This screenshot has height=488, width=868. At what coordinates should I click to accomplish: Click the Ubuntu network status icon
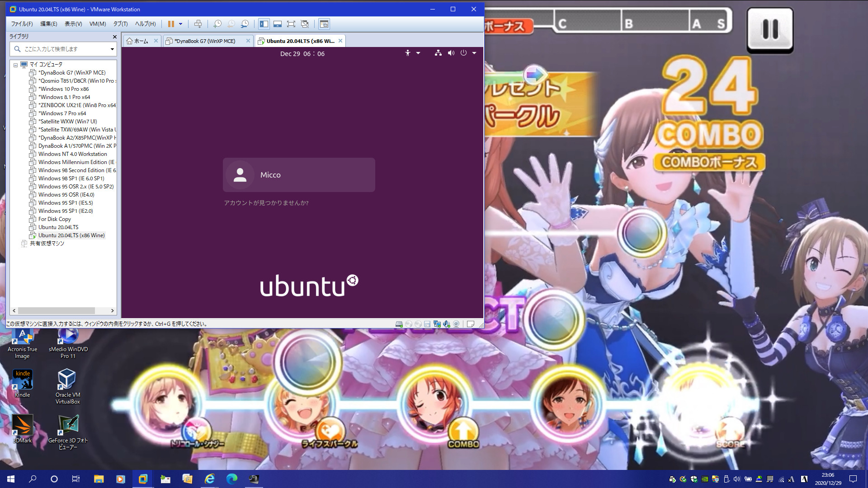[438, 53]
